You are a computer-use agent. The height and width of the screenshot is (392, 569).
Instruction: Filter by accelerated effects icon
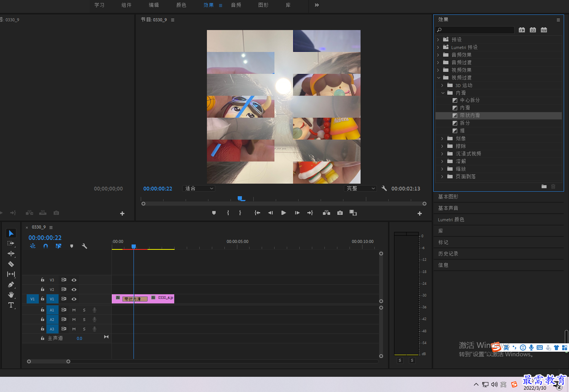(522, 30)
